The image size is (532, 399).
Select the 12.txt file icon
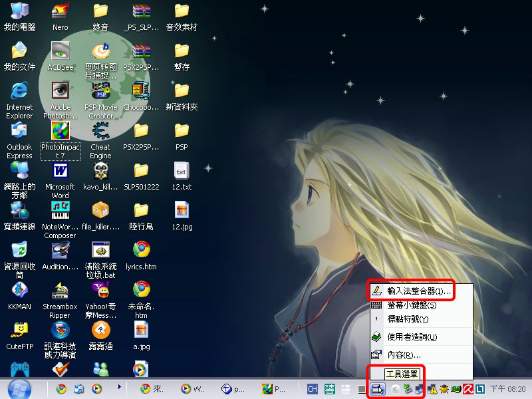[x=182, y=176]
